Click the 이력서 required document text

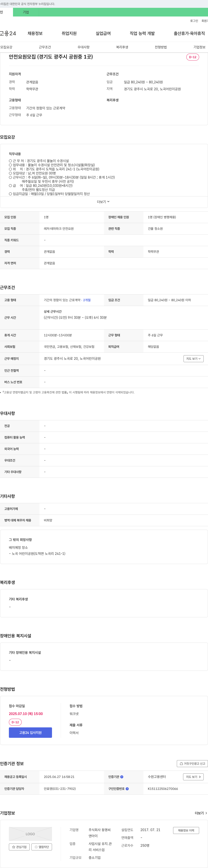point(74,733)
